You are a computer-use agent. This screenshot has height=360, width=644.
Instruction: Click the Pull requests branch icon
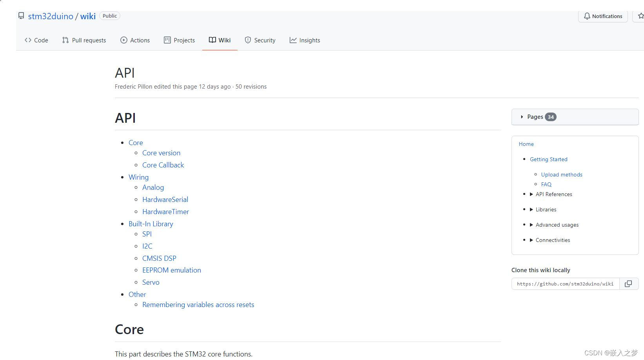coord(65,40)
